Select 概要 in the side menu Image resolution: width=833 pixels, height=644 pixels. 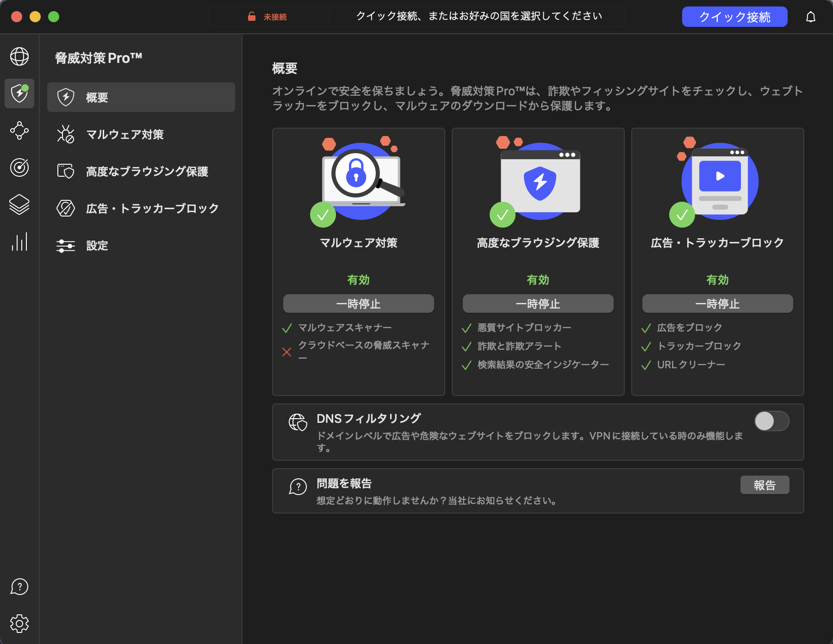(141, 97)
